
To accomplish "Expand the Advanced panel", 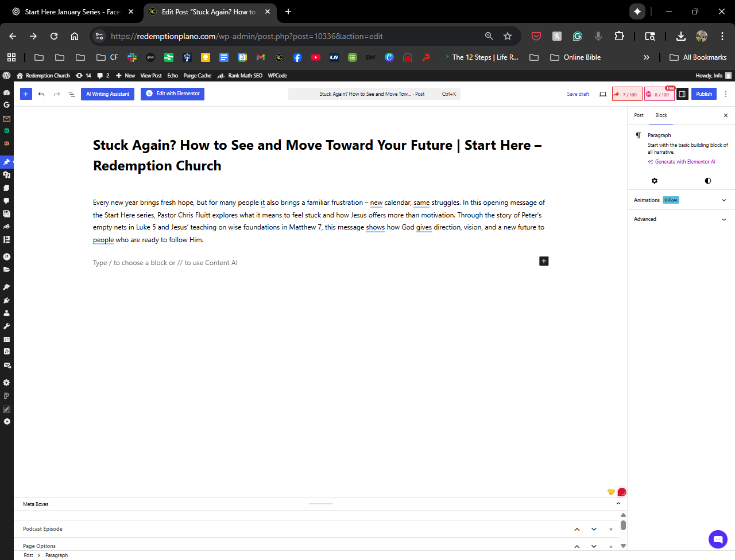I will pyautogui.click(x=724, y=219).
